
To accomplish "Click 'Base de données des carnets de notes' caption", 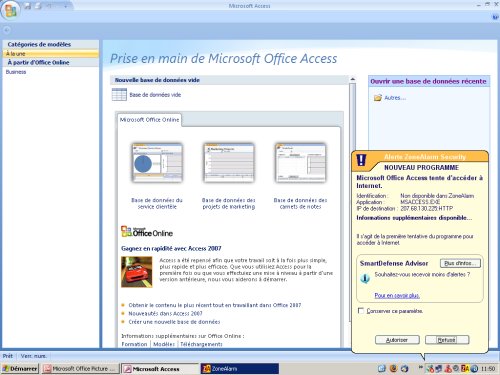I will click(300, 203).
